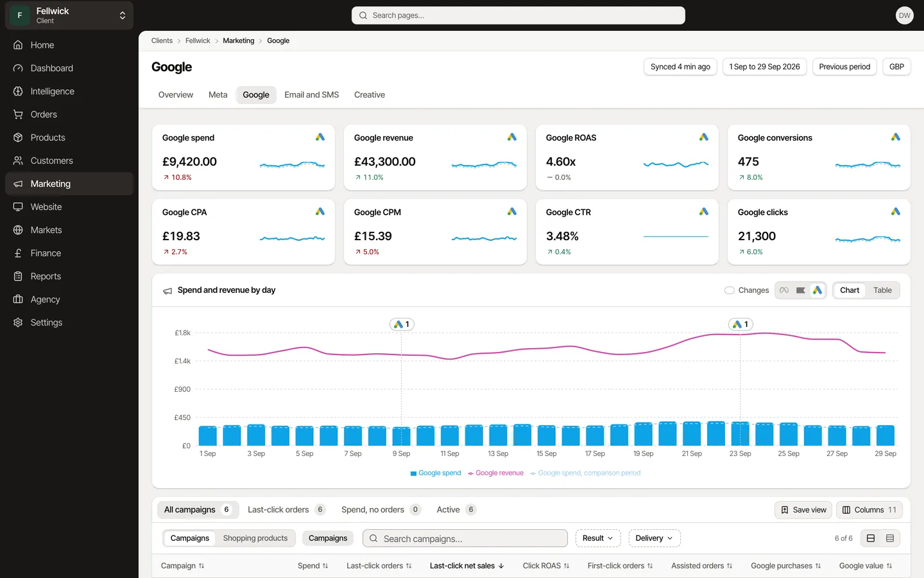Open the Dashboard sidebar icon
This screenshot has width=924, height=578.
(x=18, y=68)
